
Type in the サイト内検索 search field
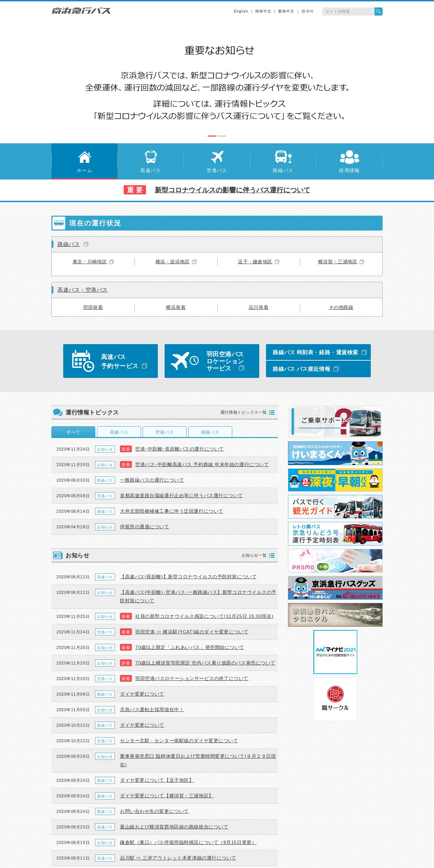tap(348, 11)
